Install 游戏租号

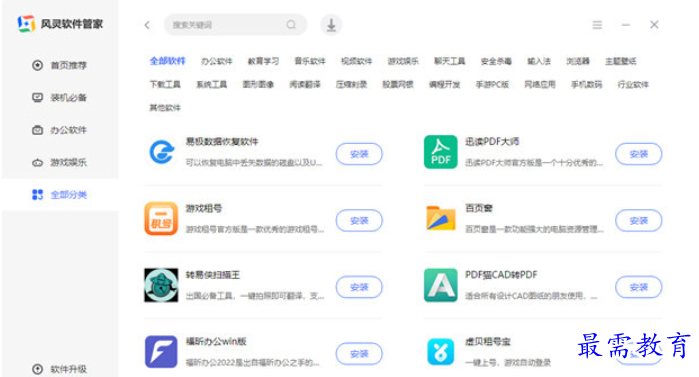click(x=359, y=221)
